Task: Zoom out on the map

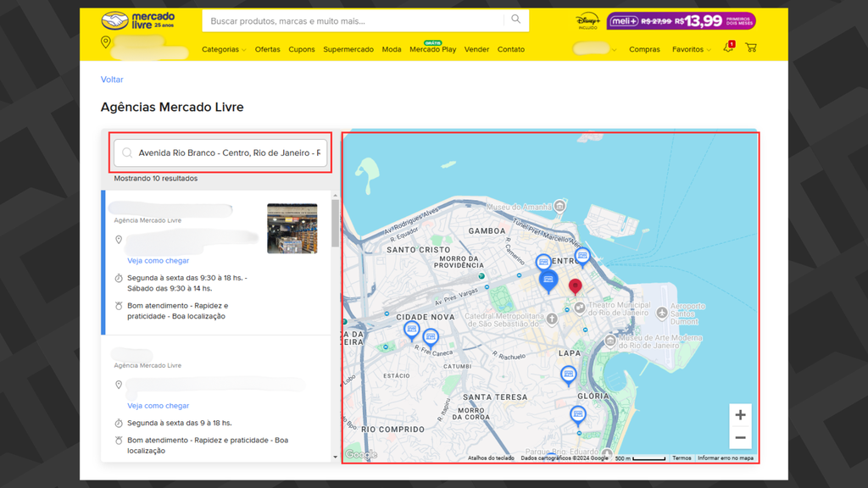Action: click(740, 438)
